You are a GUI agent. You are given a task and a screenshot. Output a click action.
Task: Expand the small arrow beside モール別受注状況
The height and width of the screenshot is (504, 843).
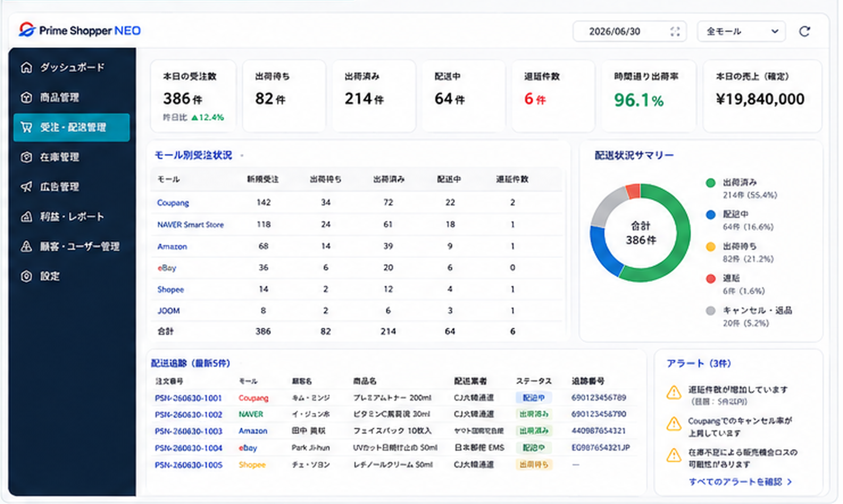click(242, 156)
